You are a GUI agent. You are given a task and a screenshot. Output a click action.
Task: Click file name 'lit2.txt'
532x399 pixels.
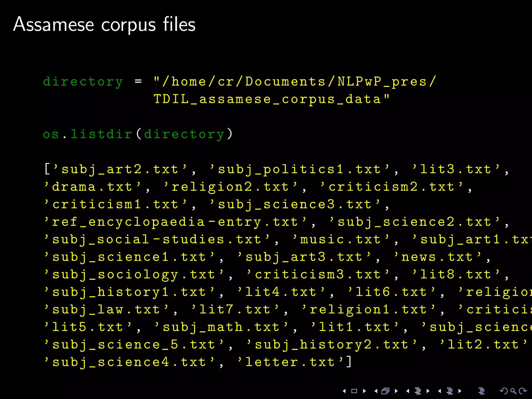(483, 344)
